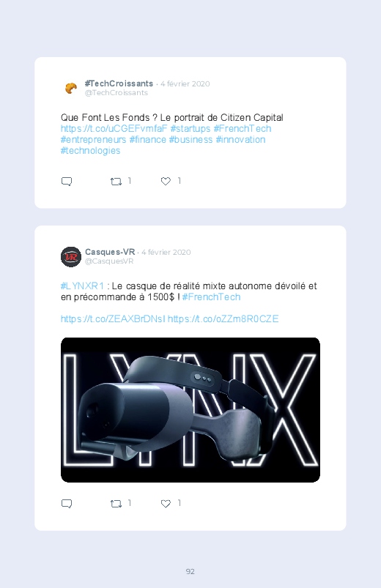Screen dimensions: 381x588
Task: Open the #finance hashtag
Action: [147, 140]
